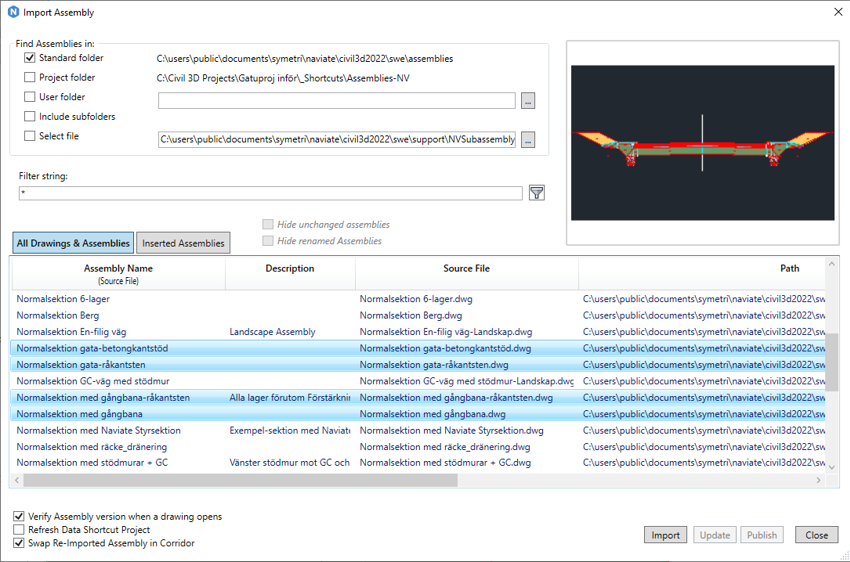
Task: Uncheck Verify Assembly version when a drawing opens
Action: pos(19,516)
